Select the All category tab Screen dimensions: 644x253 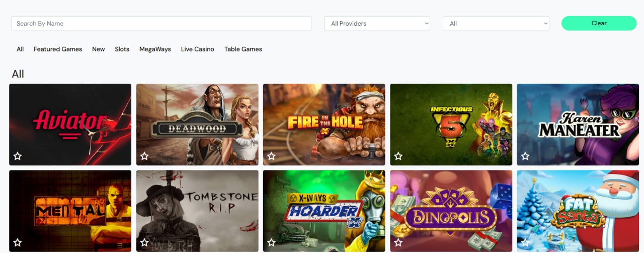[x=20, y=49]
